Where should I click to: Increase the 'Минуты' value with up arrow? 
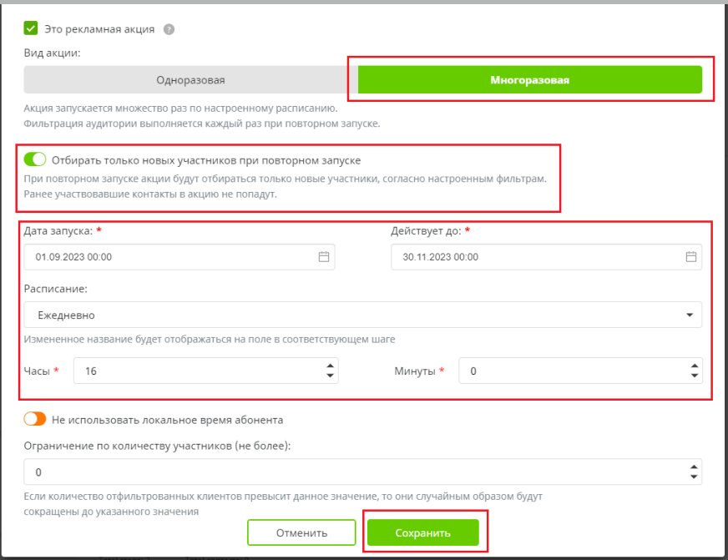(693, 366)
